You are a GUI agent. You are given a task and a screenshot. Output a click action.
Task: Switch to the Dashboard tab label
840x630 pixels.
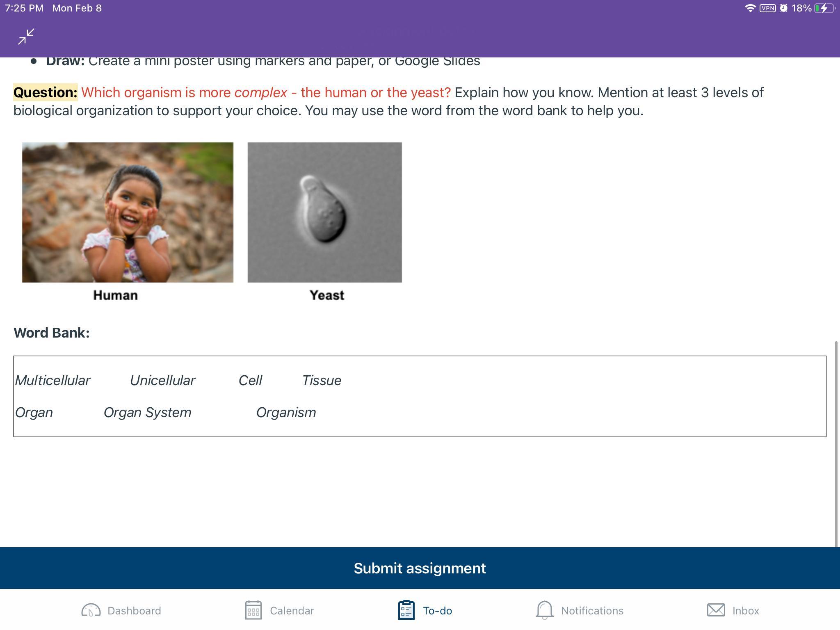tap(134, 611)
